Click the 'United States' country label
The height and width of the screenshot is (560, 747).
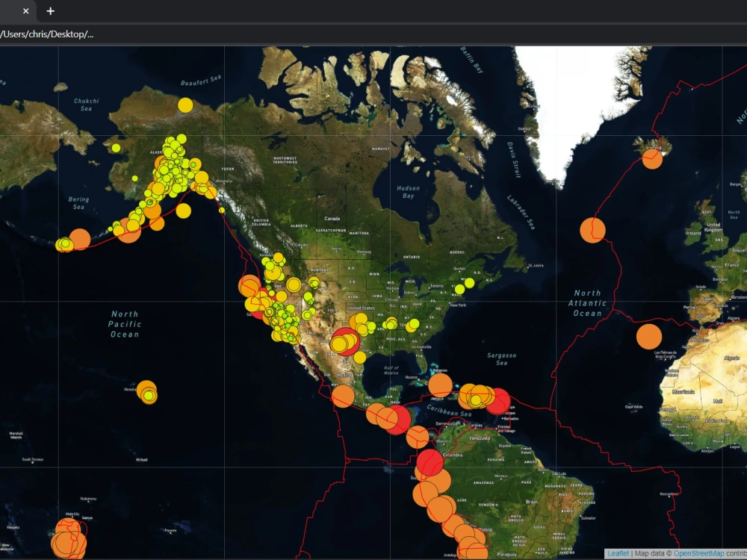[361, 308]
